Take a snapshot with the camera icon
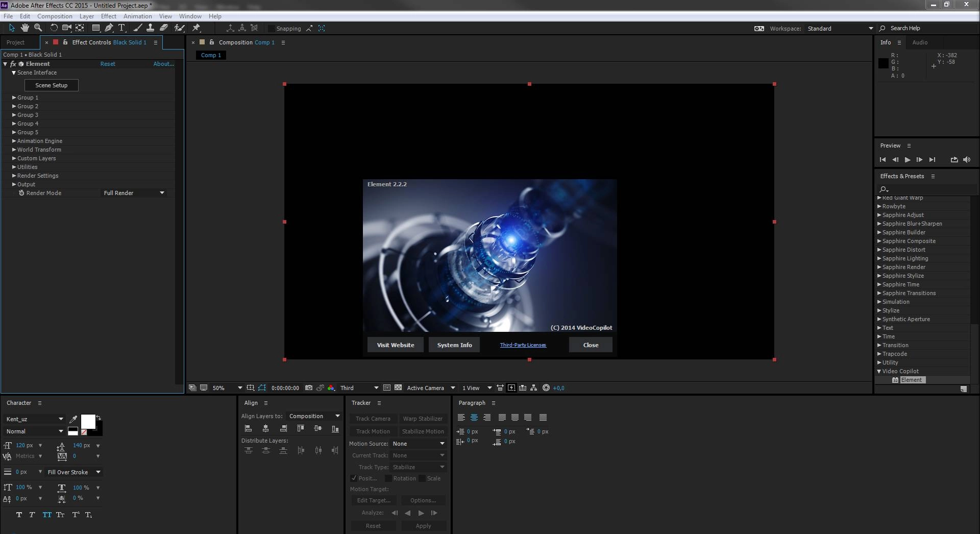980x534 pixels. (309, 388)
